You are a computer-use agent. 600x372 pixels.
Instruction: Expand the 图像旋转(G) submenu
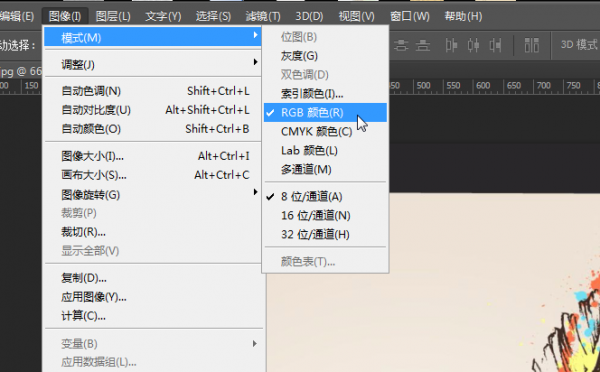153,194
